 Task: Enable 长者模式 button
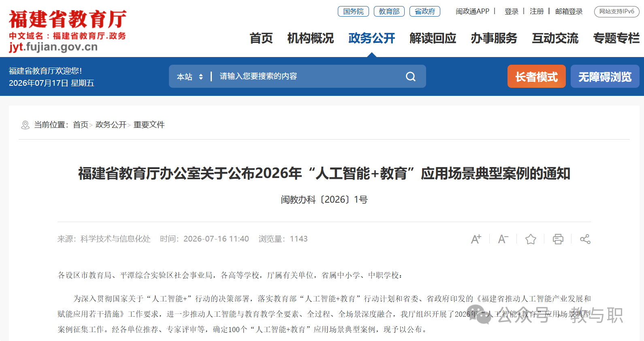click(x=536, y=76)
